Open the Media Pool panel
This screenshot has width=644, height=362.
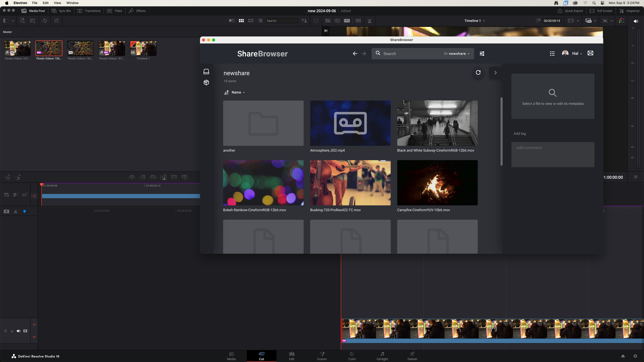tap(33, 11)
